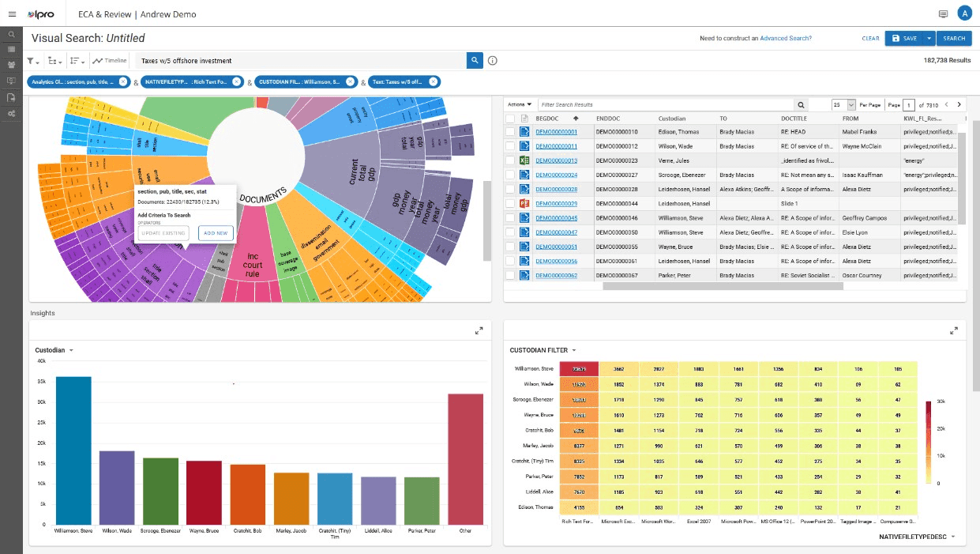Open the document export icon in the sidebar
The width and height of the screenshot is (980, 554).
[11, 97]
